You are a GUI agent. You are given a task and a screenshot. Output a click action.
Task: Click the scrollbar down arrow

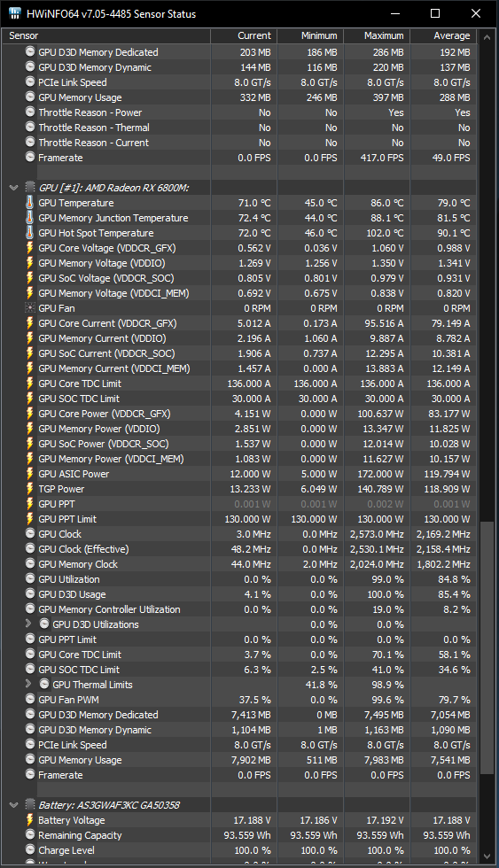(487, 857)
